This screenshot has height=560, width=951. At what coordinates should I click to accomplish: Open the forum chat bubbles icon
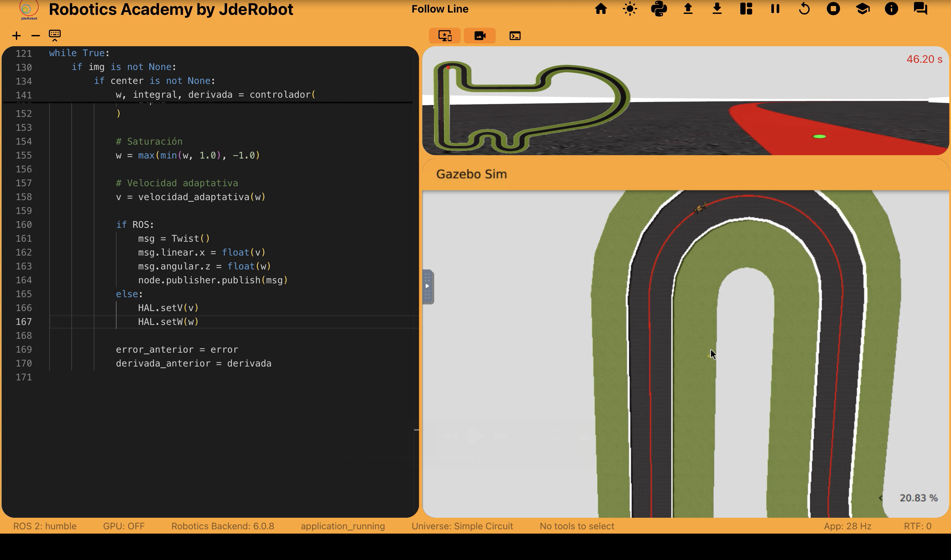[x=920, y=9]
